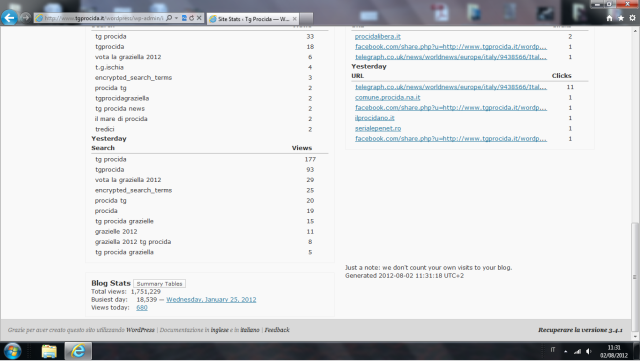Open Favorites with the star icon
Viewport: 640px width, 363px height.
coord(621,18)
